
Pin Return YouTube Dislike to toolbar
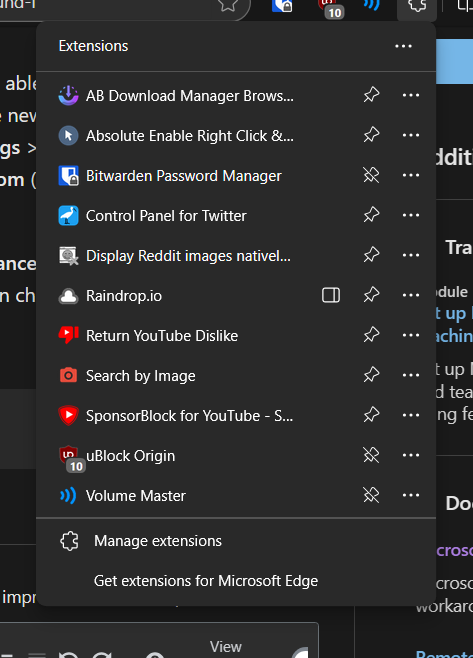point(371,335)
